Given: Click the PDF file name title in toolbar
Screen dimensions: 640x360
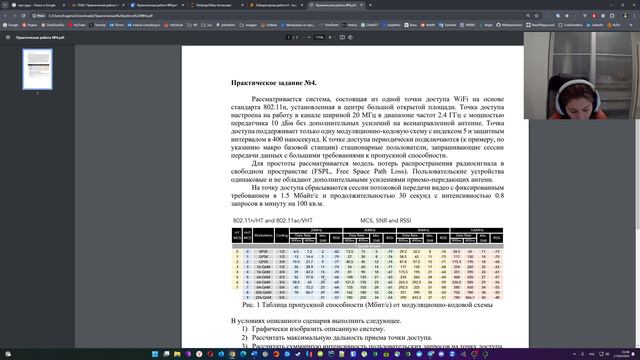Looking at the screenshot, I should [40, 37].
